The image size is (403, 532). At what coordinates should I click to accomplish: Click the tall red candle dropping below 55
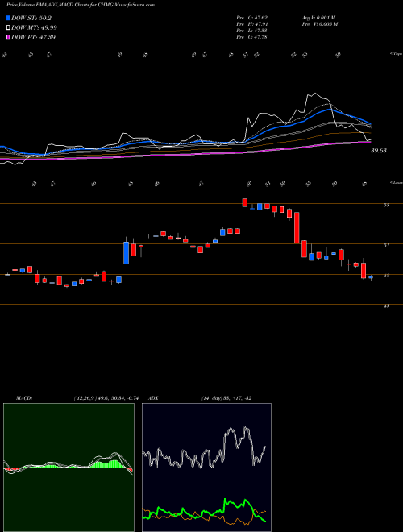tap(297, 227)
